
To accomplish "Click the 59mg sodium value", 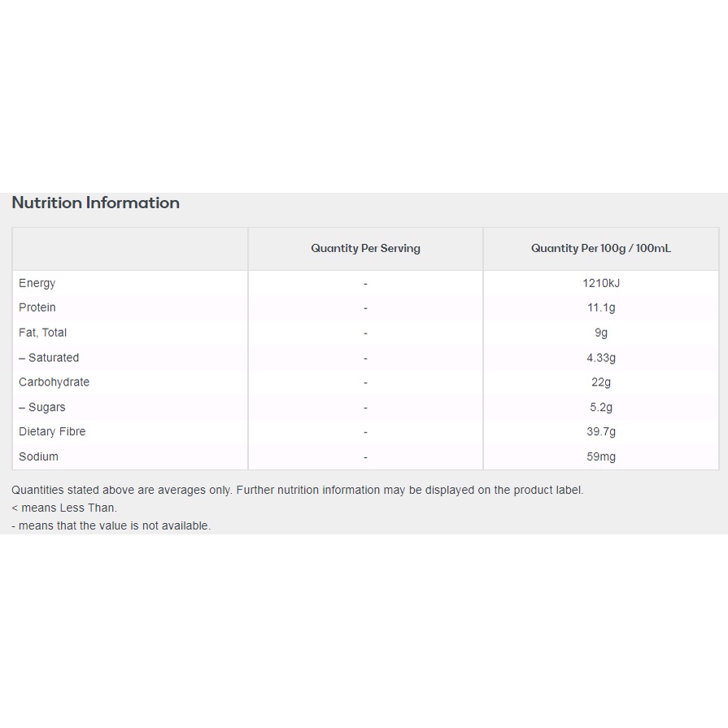I will click(x=601, y=457).
